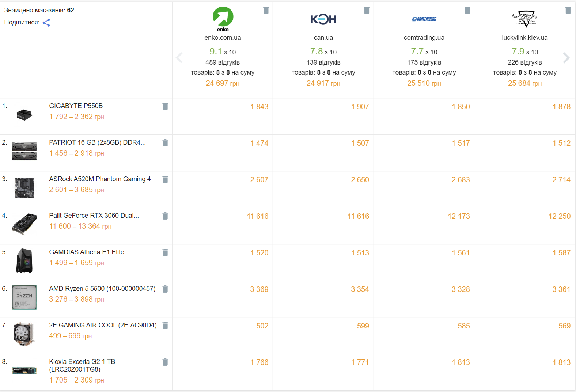This screenshot has height=392, width=576.
Task: Open luckylink total 25 684 грн
Action: coord(525,83)
